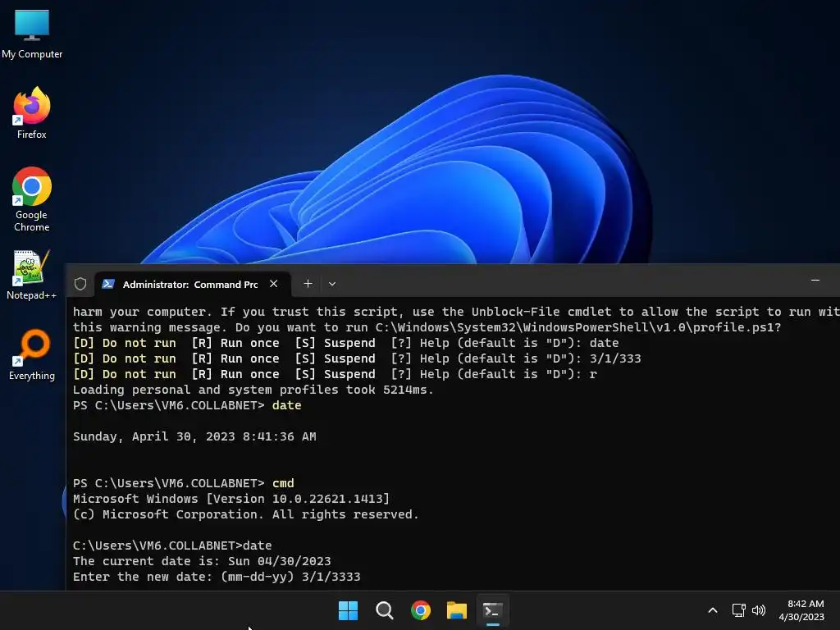Click the prompt line ending in '3/1/333'
Screen dimensions: 840x630
357,358
